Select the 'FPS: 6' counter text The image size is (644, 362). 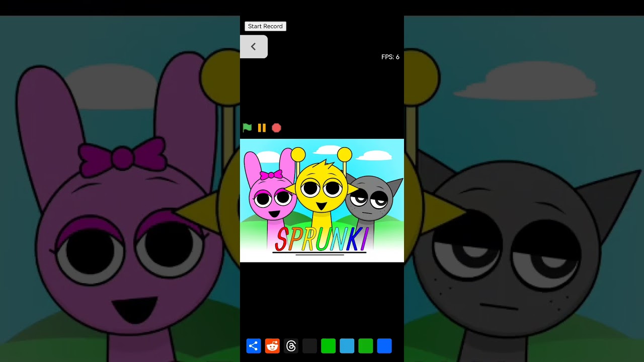(390, 57)
